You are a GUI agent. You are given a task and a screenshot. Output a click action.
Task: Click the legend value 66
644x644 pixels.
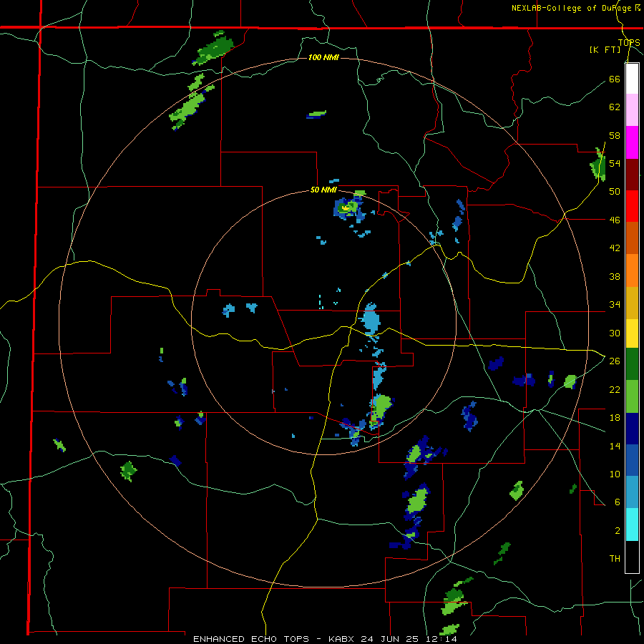[615, 79]
